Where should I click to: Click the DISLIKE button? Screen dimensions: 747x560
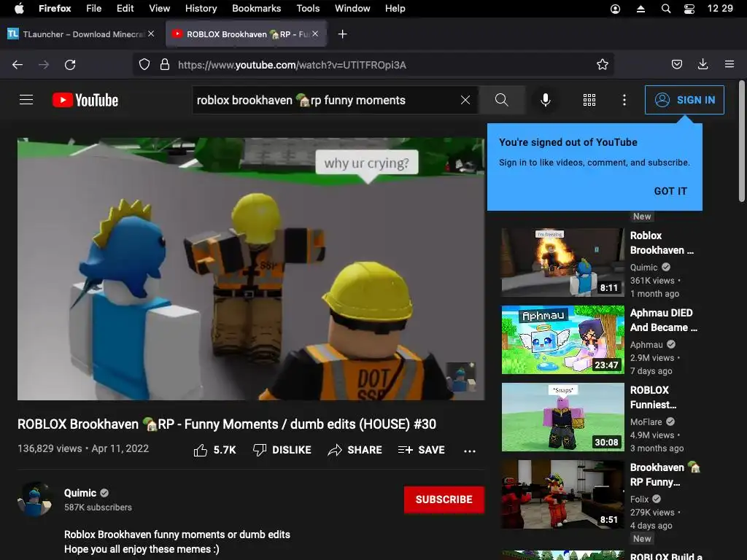coord(282,450)
